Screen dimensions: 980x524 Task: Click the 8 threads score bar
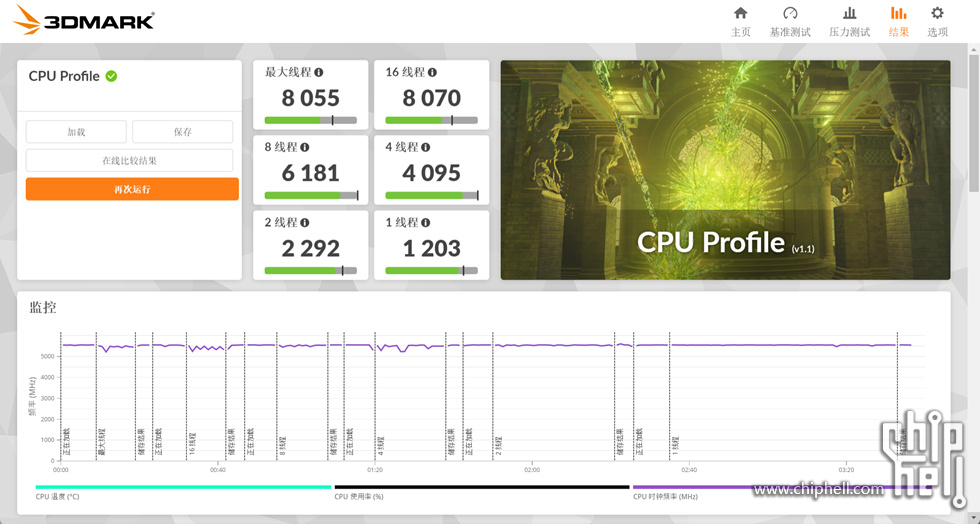pos(311,195)
